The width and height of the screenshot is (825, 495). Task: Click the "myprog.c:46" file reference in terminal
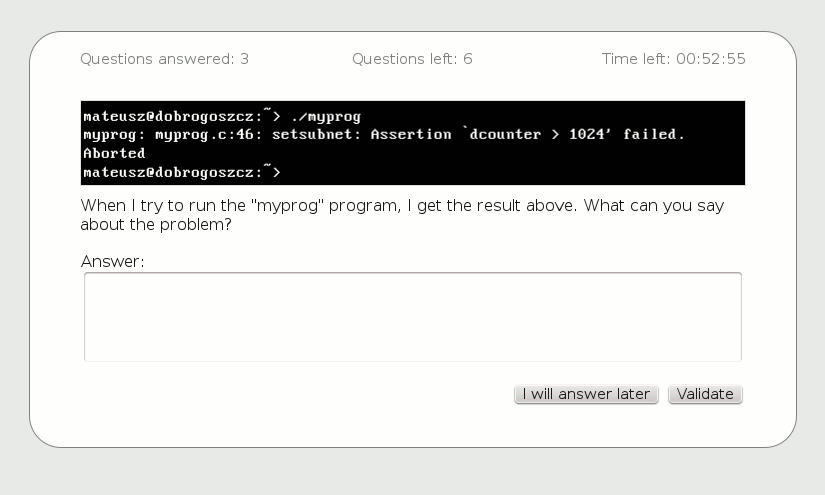point(209,135)
